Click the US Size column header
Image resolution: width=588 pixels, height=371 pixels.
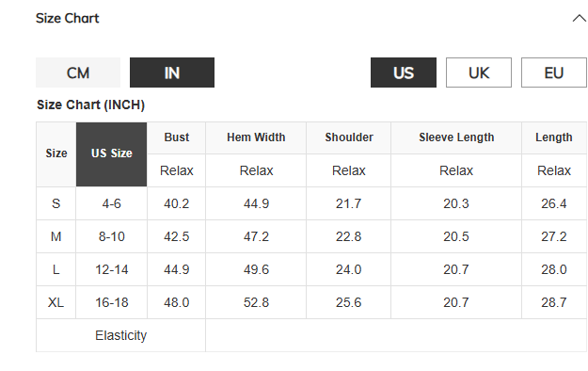[111, 154]
